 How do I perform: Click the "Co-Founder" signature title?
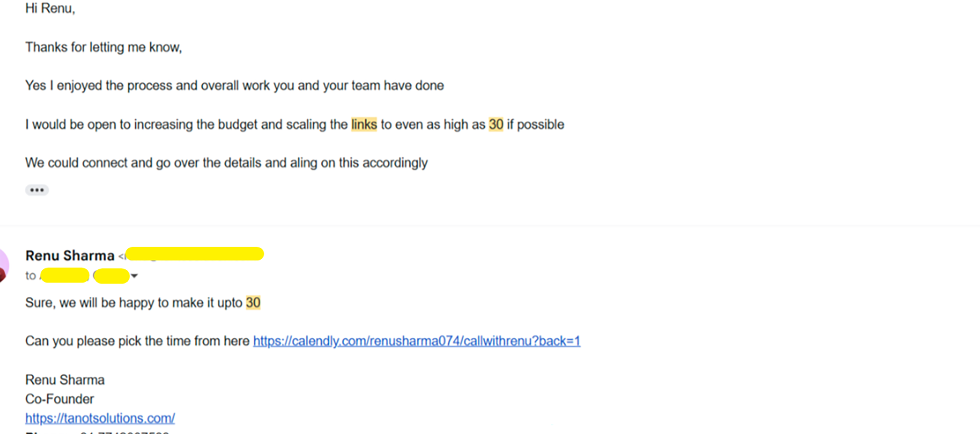click(x=60, y=399)
